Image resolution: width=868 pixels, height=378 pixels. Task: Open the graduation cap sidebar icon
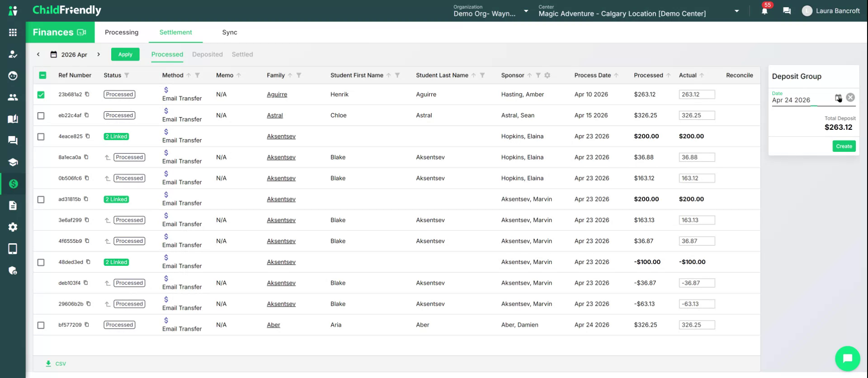point(13,162)
